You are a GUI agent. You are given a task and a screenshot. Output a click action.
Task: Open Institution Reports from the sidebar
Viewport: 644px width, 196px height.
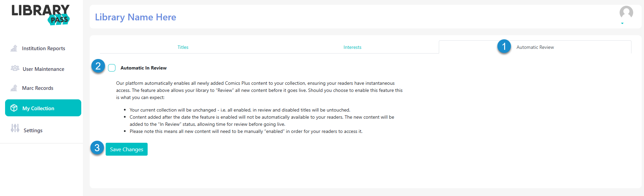[x=43, y=48]
